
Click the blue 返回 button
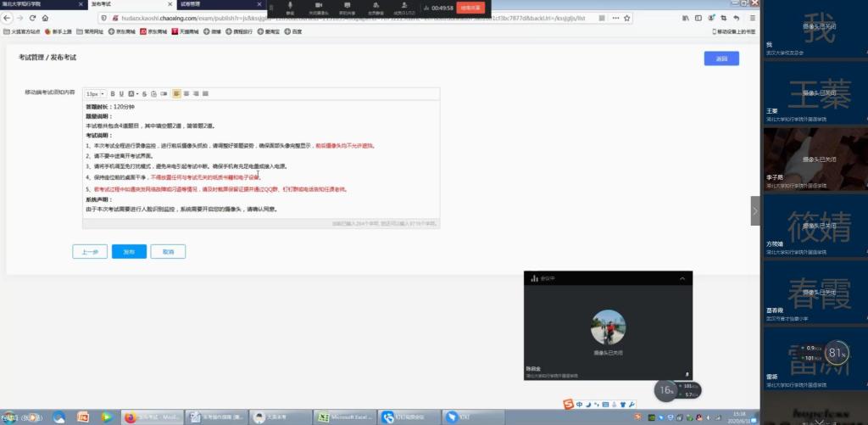point(721,59)
